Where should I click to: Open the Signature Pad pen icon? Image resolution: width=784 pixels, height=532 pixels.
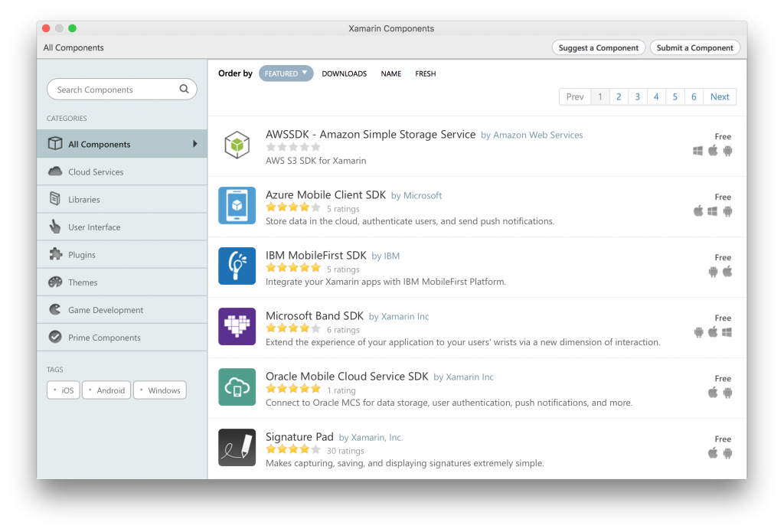tap(237, 448)
